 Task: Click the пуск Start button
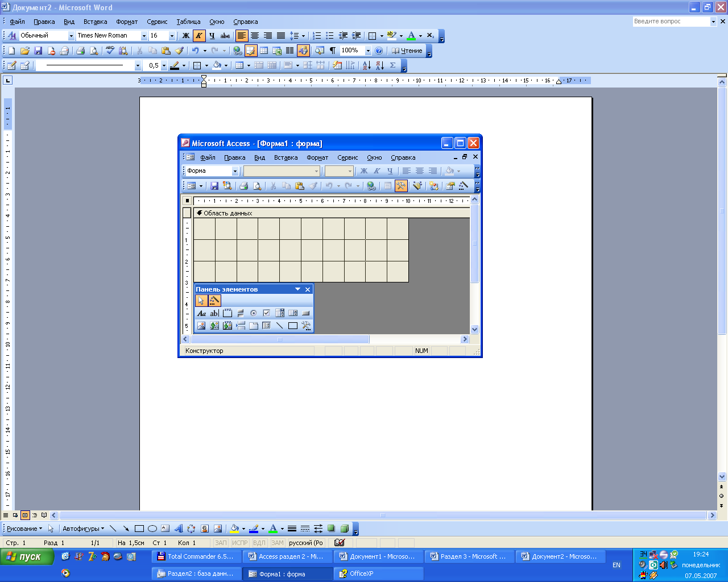[27, 557]
